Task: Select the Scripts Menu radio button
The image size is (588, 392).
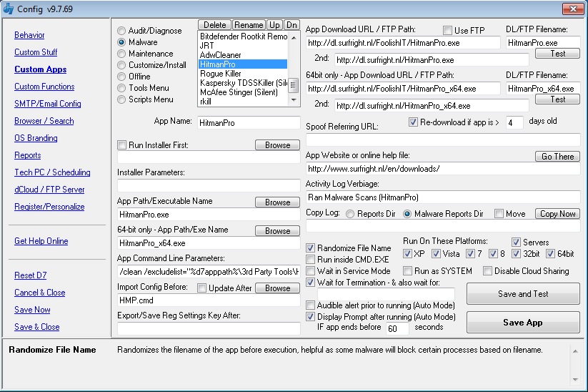Action: (121, 99)
